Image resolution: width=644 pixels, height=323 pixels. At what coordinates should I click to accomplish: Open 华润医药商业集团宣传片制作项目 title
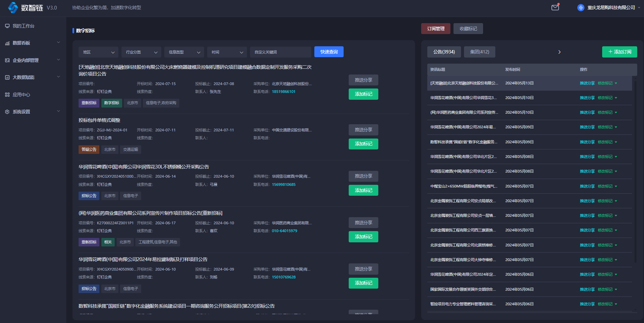pyautogui.click(x=150, y=213)
